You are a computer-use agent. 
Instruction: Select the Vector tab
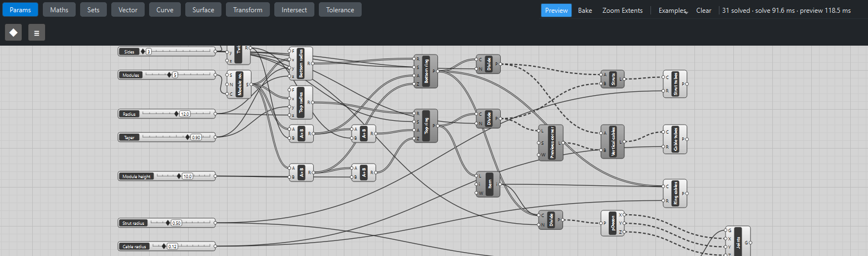(x=128, y=10)
